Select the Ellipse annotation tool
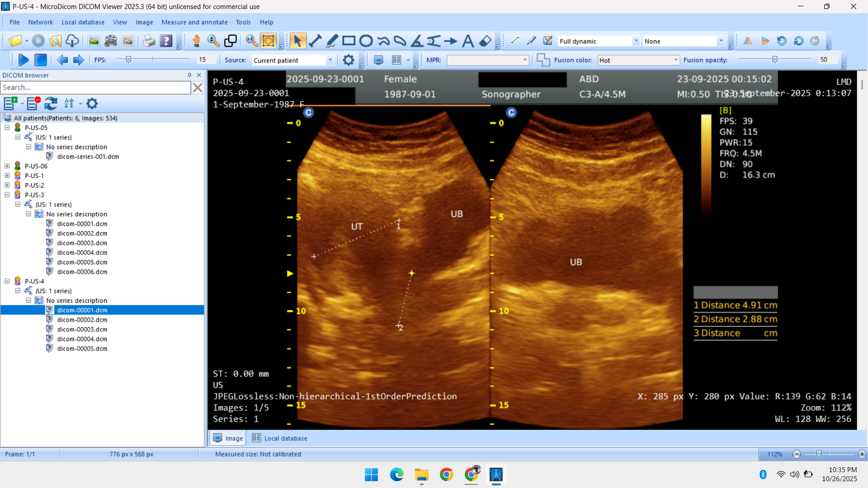Image resolution: width=868 pixels, height=488 pixels. pos(366,41)
